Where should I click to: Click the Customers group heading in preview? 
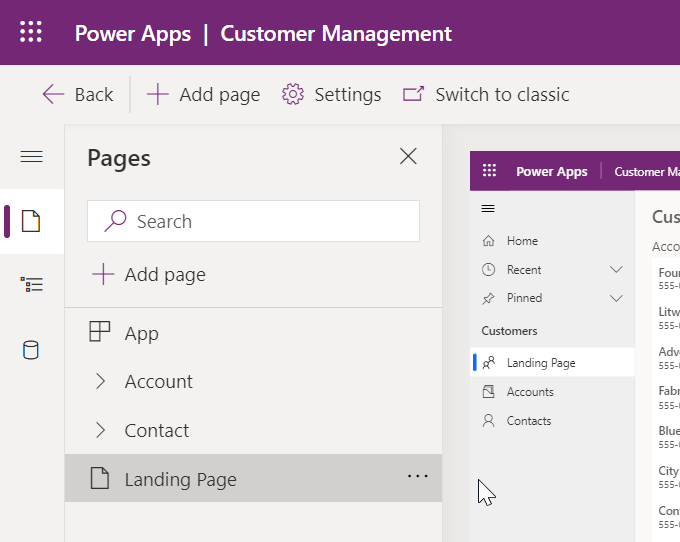[509, 331]
